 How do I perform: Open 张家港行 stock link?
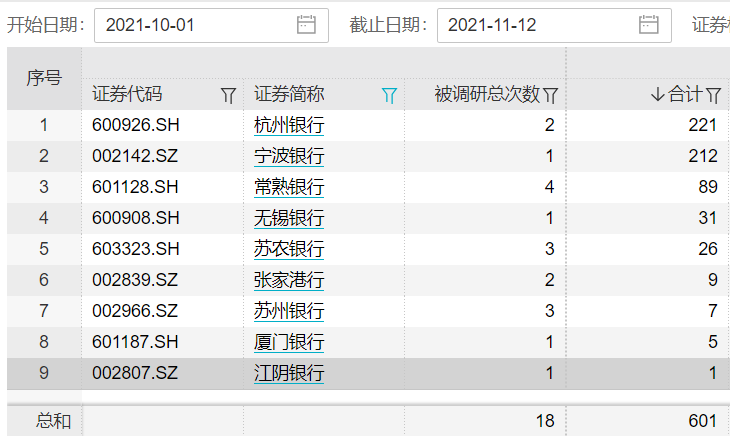[x=289, y=281]
